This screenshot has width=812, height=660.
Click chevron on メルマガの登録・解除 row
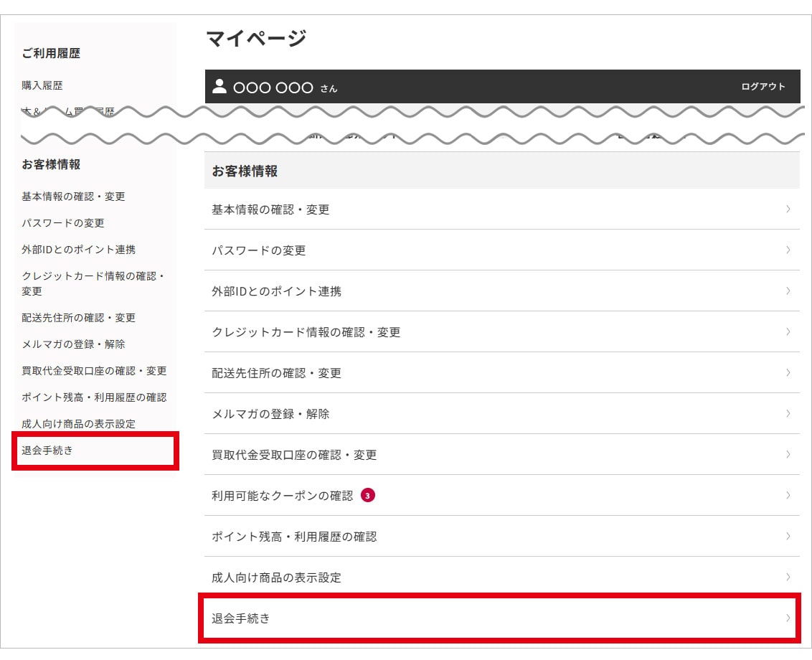pyautogui.click(x=788, y=414)
